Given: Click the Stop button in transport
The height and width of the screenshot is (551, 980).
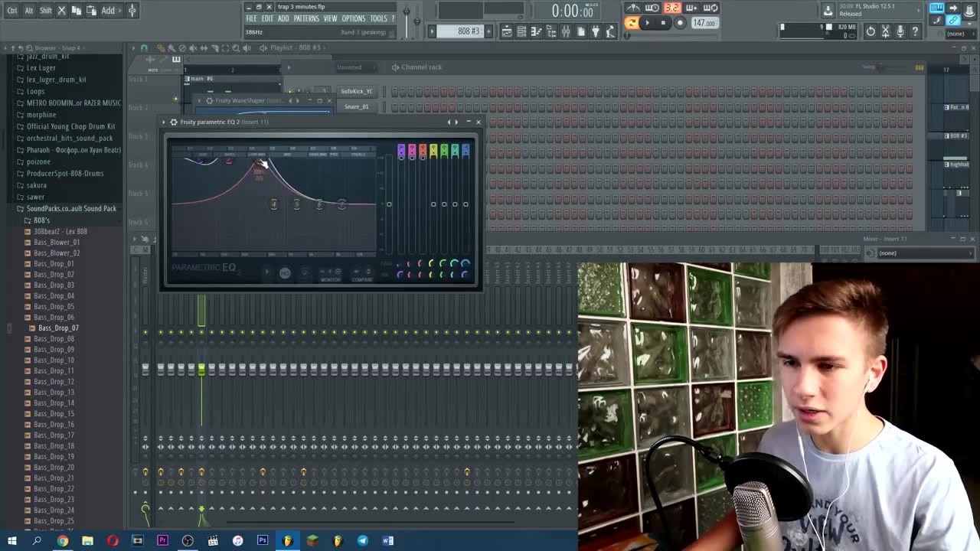Looking at the screenshot, I should (x=663, y=23).
